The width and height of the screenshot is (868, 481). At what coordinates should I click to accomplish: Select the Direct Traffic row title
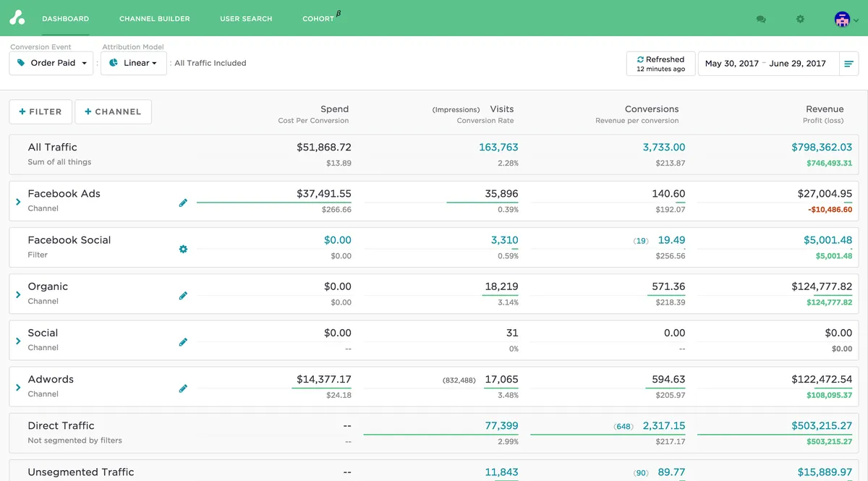(x=61, y=426)
